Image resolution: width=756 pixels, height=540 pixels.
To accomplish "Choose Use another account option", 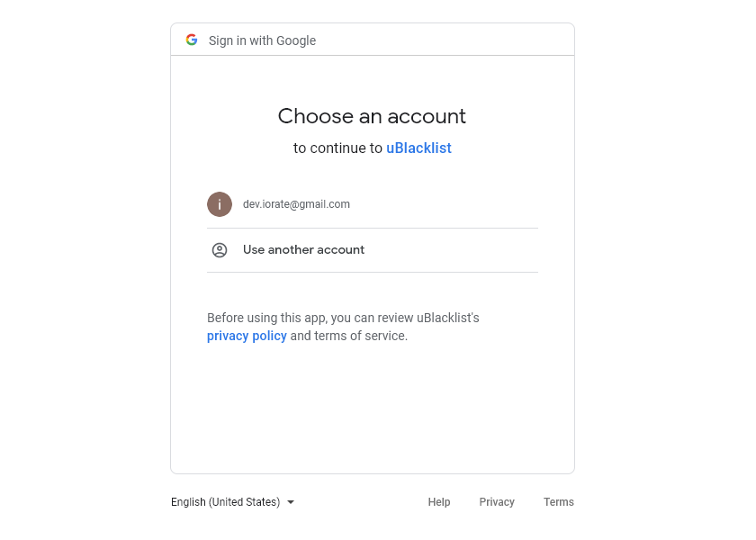I will [x=303, y=250].
